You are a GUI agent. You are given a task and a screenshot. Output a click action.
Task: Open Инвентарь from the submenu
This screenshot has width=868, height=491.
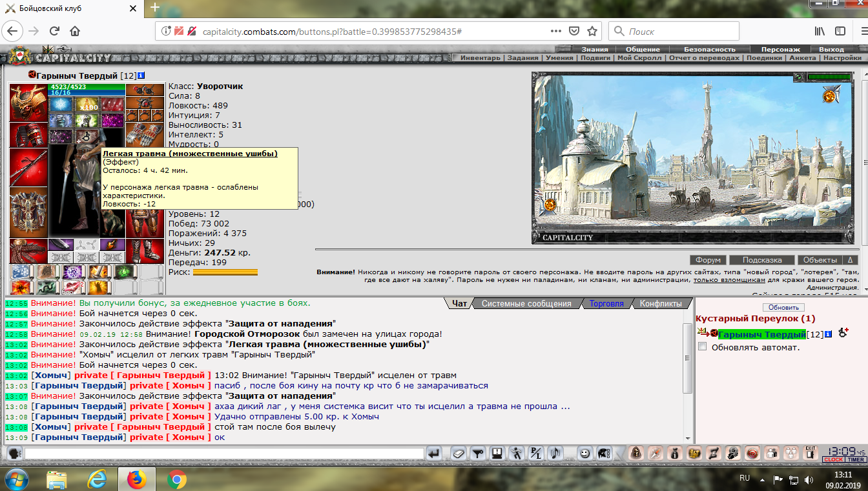480,57
